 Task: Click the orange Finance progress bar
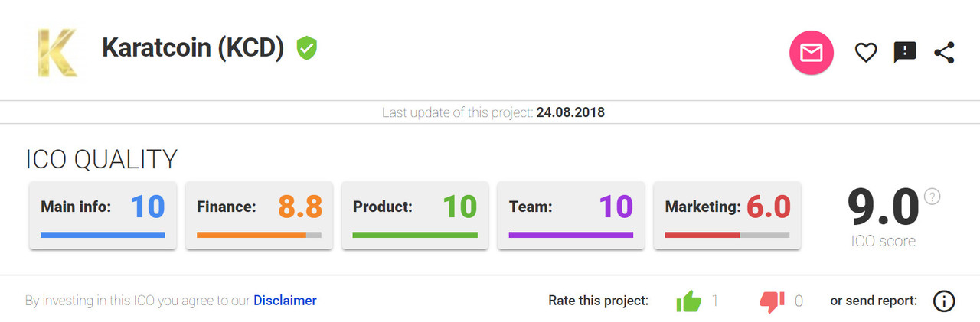tap(252, 235)
